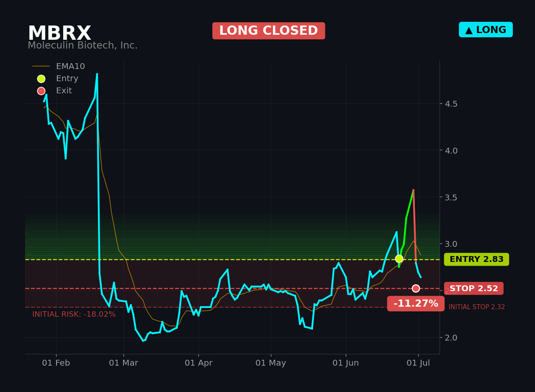This screenshot has width=535, height=392.
Task: Click the Entry legend marker
Action: point(41,79)
